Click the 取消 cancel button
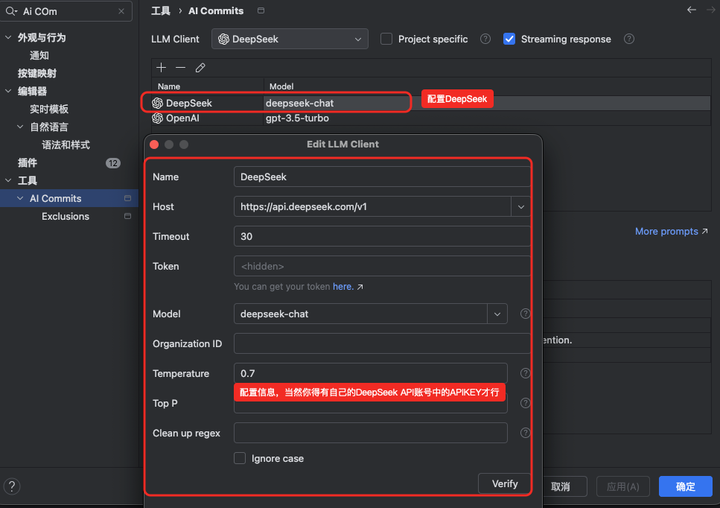Image resolution: width=720 pixels, height=508 pixels. click(x=561, y=486)
